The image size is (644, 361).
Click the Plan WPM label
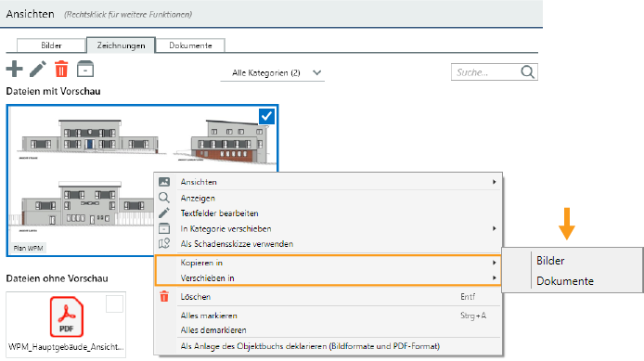pyautogui.click(x=28, y=248)
